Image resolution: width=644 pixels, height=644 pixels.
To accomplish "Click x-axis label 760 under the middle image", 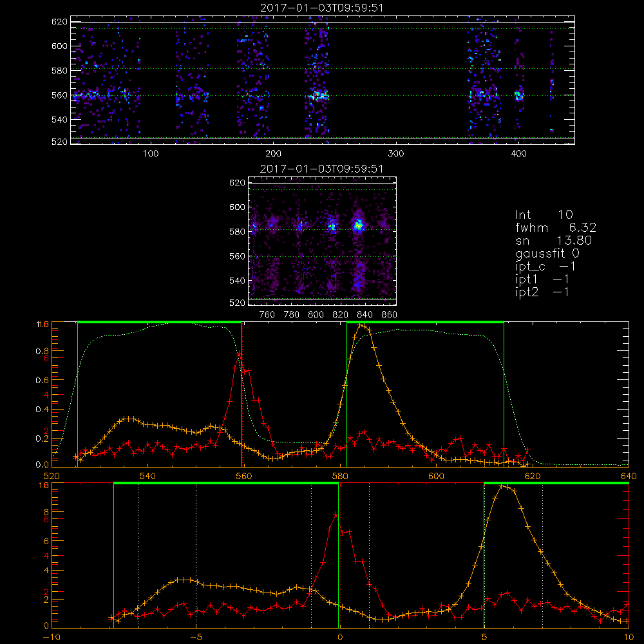I will [267, 315].
